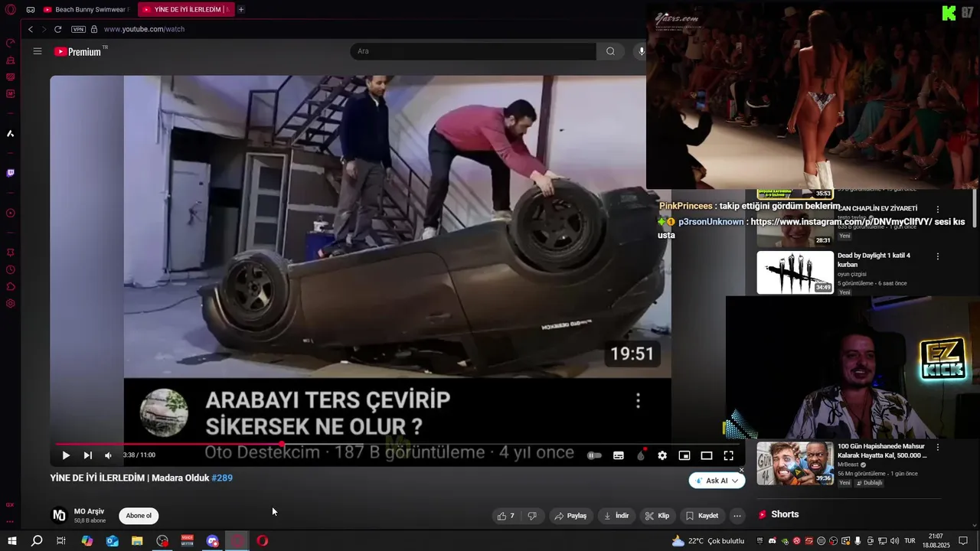The image size is (980, 551).
Task: Select the YİNE DE İYİ İLERLEDİM tab
Action: click(186, 10)
